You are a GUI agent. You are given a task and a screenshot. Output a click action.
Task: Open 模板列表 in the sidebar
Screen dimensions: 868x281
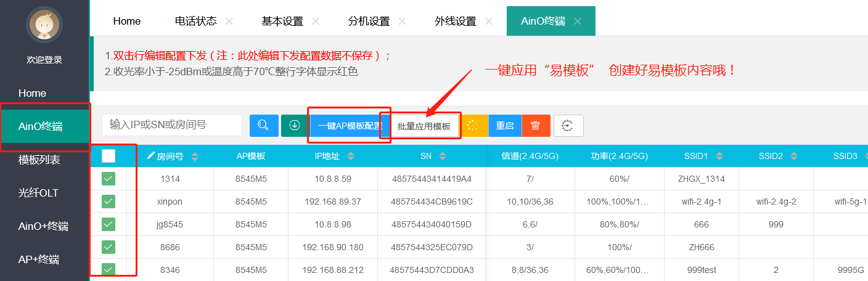pos(39,160)
